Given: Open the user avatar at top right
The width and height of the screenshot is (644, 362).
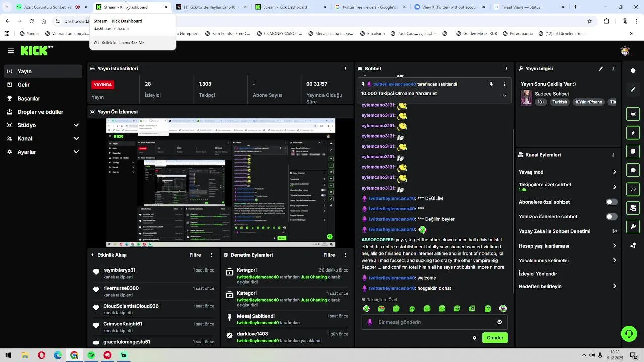Looking at the screenshot, I should point(625,51).
